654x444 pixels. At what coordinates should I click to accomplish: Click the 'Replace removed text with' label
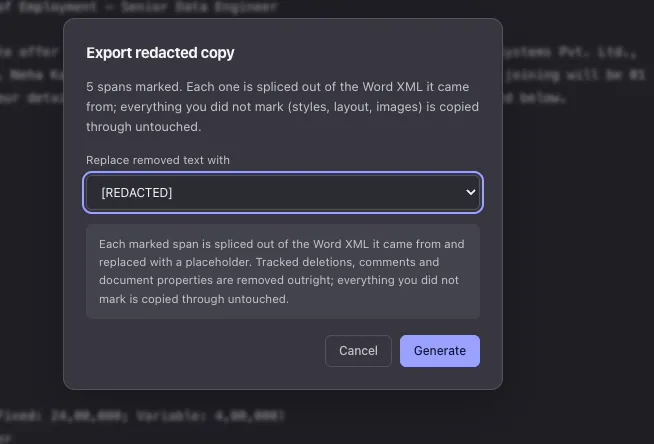point(158,160)
